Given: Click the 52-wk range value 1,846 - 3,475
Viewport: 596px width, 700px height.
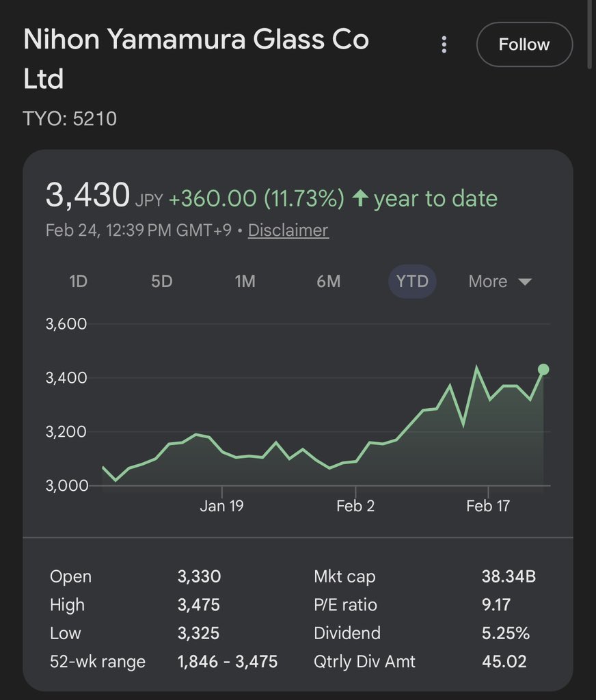Looking at the screenshot, I should tap(228, 662).
